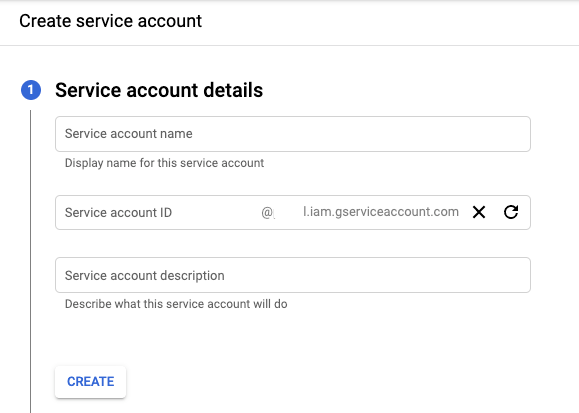Click the word 'details' in the step heading
This screenshot has height=413, width=579.
tap(233, 90)
